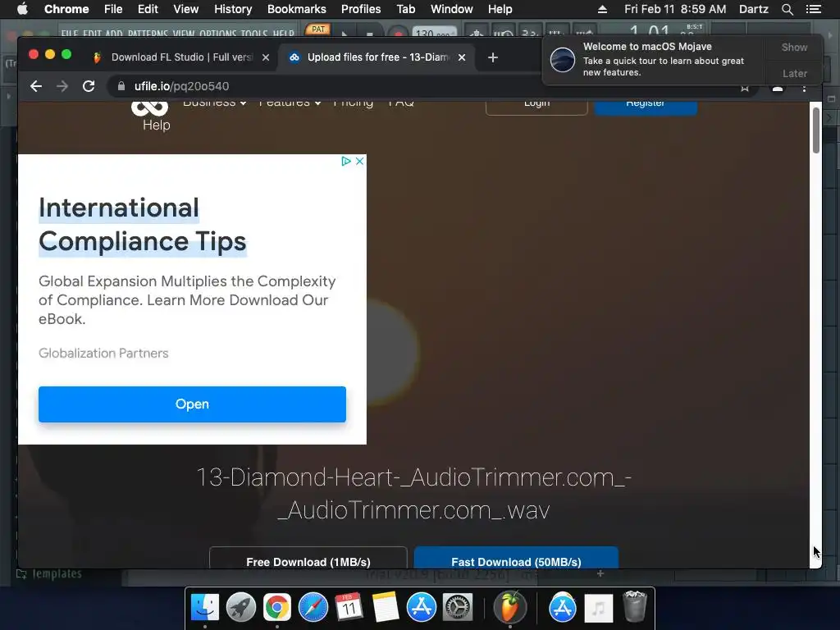Open Finder from the dock
This screenshot has height=630, width=840.
(x=204, y=608)
